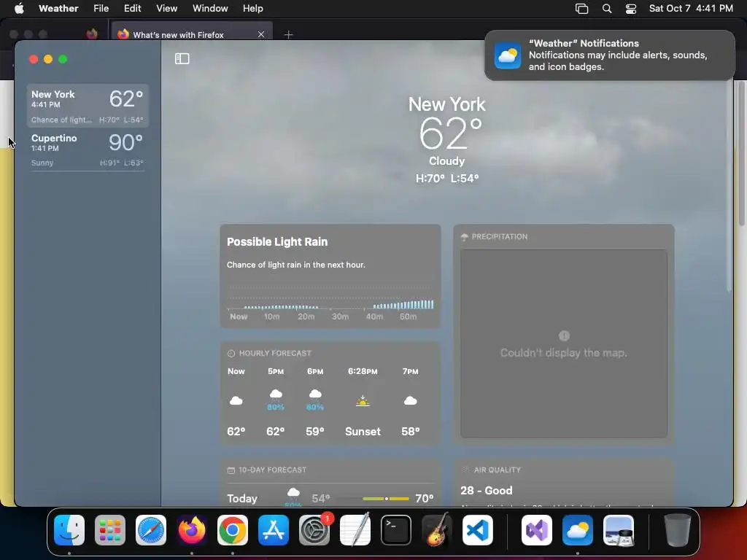Image resolution: width=747 pixels, height=560 pixels.
Task: Click the umbrella icon beside Precipitation
Action: 465,237
